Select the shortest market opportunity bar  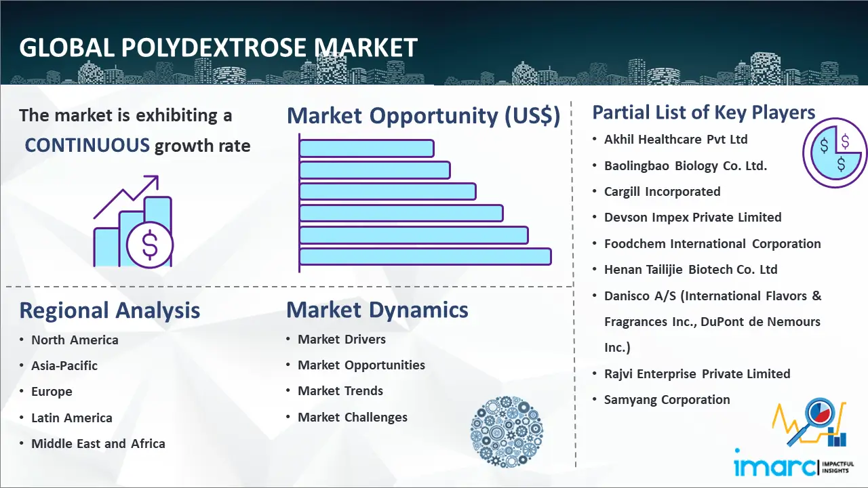tap(366, 148)
